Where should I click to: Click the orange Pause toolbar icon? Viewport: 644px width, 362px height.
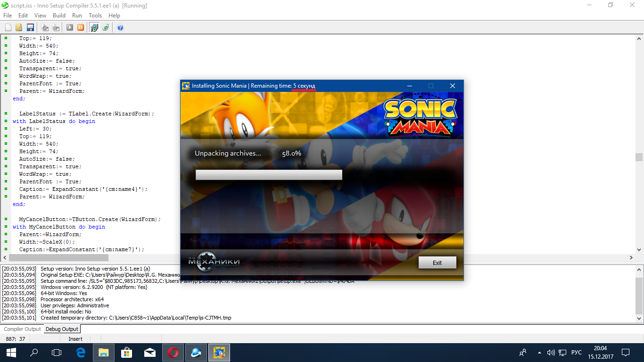[x=81, y=27]
